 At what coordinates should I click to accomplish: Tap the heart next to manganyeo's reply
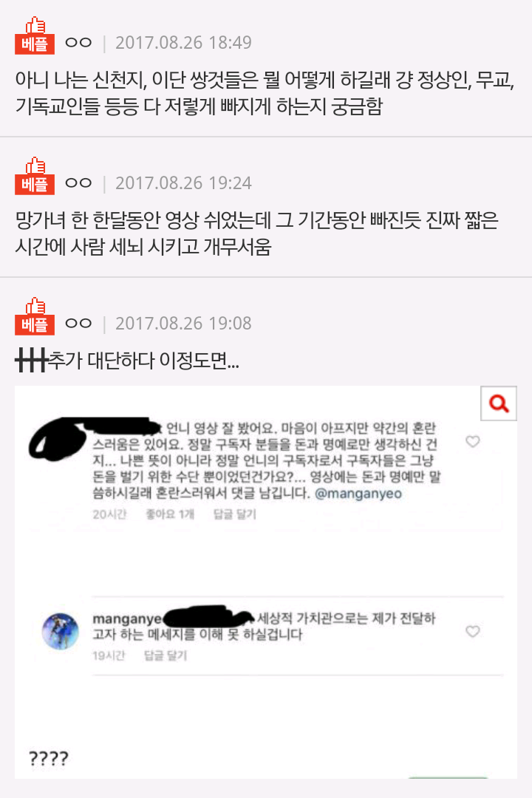pos(472,631)
